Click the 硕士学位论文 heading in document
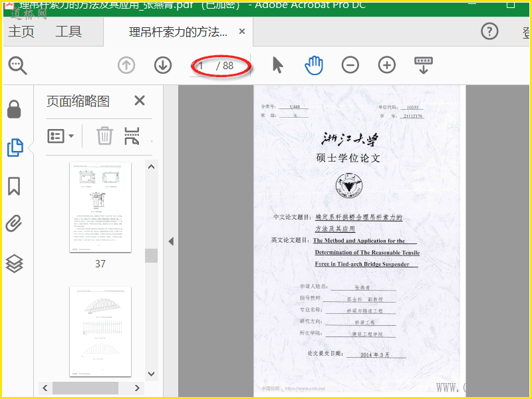 point(348,158)
